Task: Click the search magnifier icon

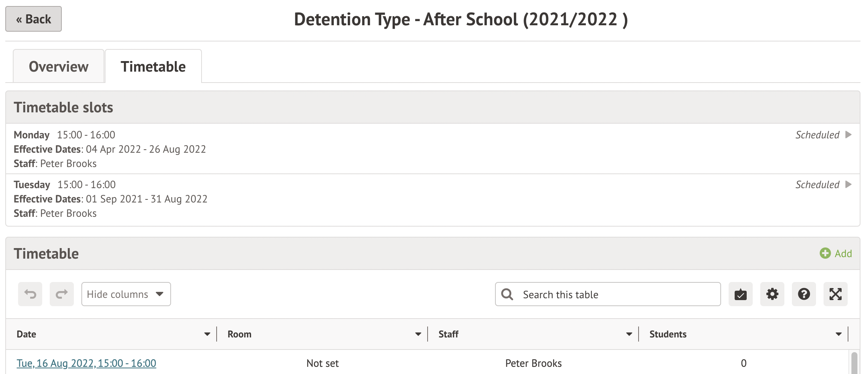Action: pyautogui.click(x=507, y=294)
